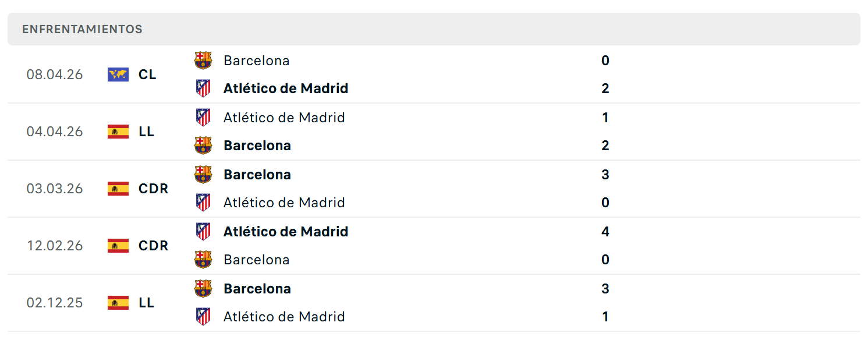Click Atlético crest in the 12.02.26 match
The image size is (868, 340).
point(203,232)
